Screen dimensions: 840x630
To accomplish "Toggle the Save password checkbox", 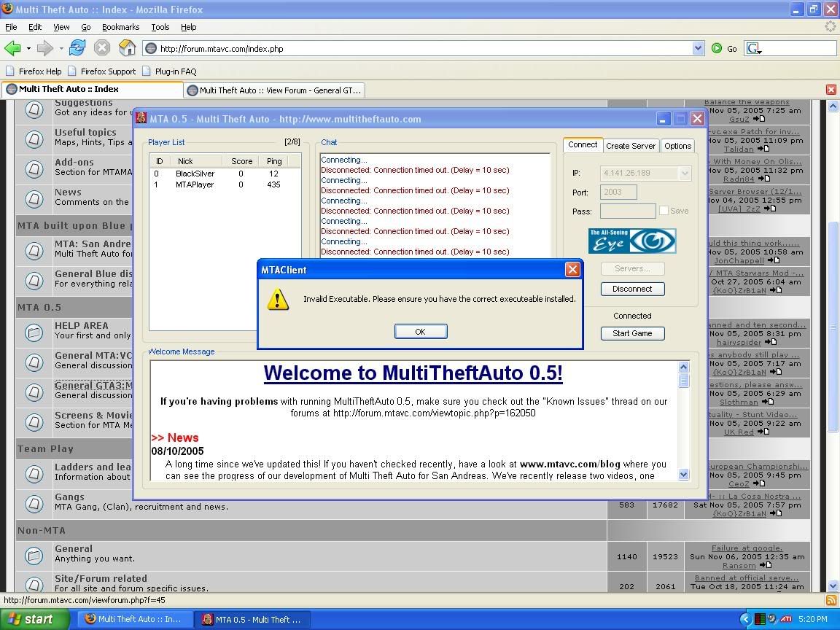I will [664, 211].
